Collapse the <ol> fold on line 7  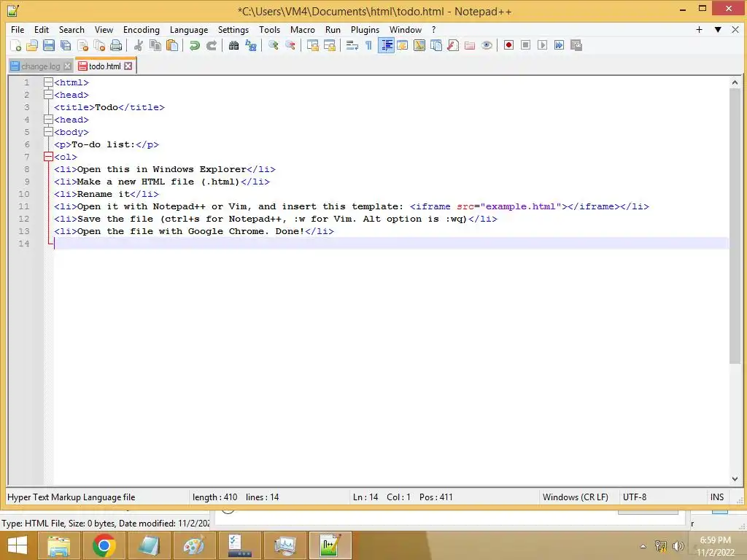(48, 157)
